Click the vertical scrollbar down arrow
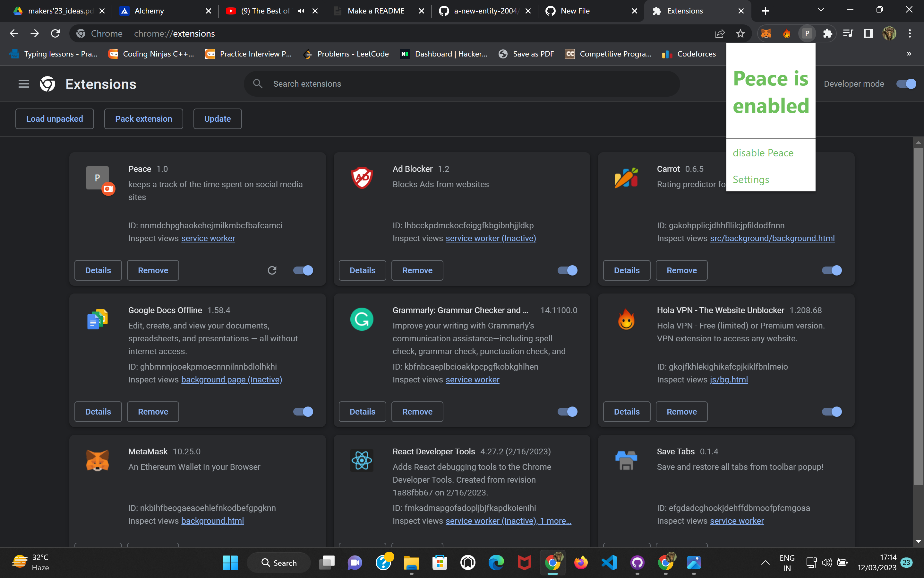The width and height of the screenshot is (924, 578). (x=918, y=541)
